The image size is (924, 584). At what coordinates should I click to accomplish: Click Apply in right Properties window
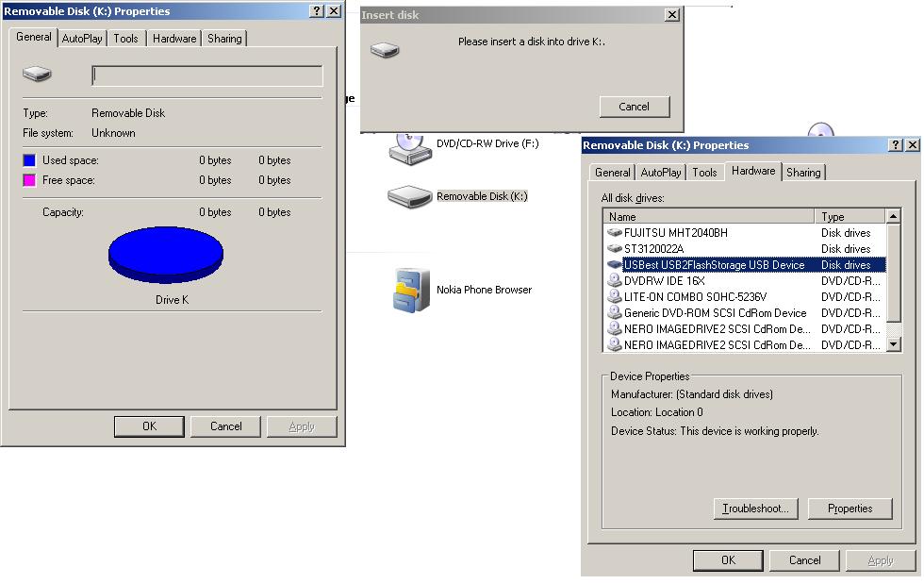click(x=881, y=560)
